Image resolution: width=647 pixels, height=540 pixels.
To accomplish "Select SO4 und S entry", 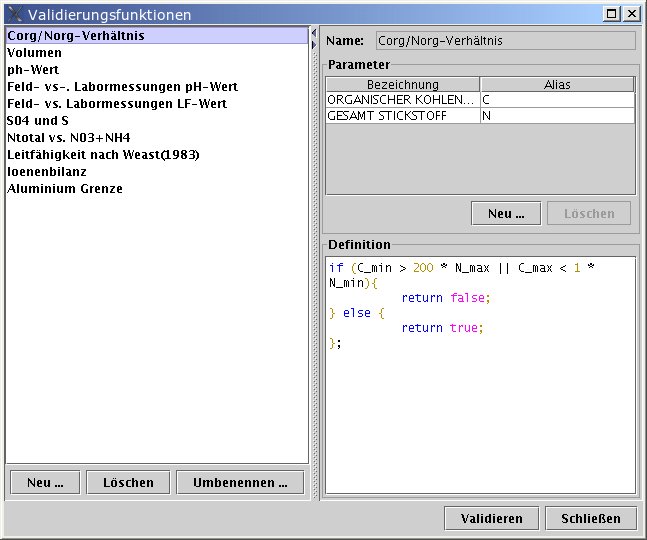I will [157, 120].
